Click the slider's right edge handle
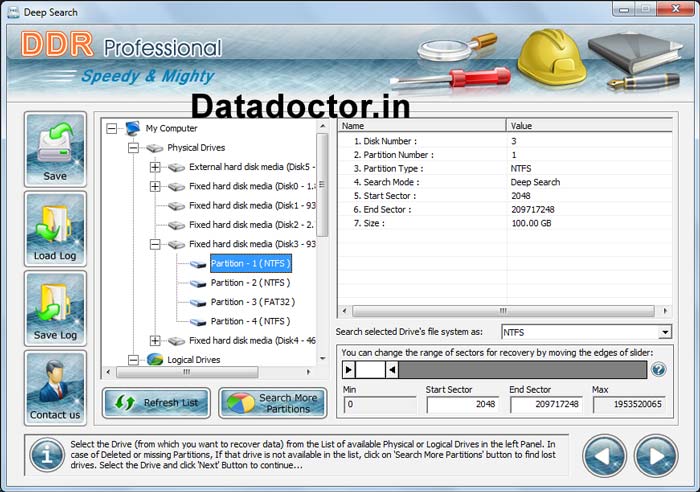 point(392,370)
